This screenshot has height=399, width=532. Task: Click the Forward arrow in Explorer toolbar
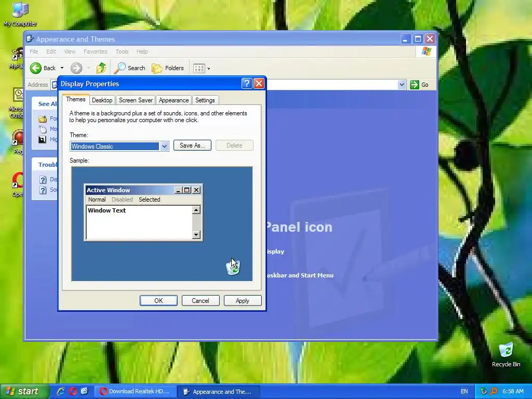[76, 68]
